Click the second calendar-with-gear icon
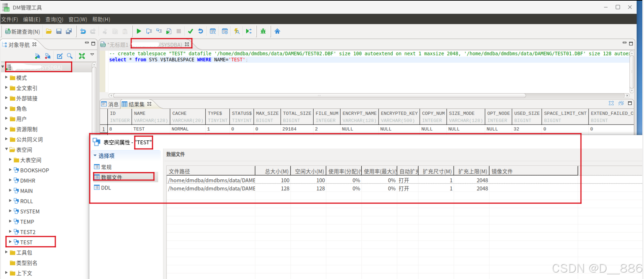Image resolution: width=644 pixels, height=279 pixels. (x=225, y=31)
